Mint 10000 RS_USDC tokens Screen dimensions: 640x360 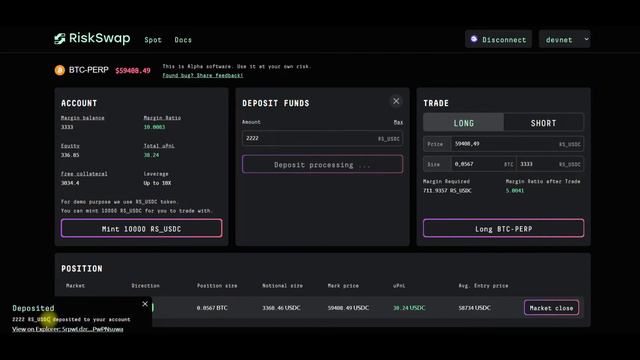coord(142,228)
